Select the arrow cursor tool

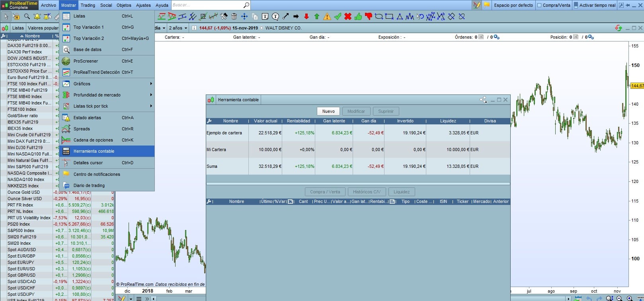point(6,16)
